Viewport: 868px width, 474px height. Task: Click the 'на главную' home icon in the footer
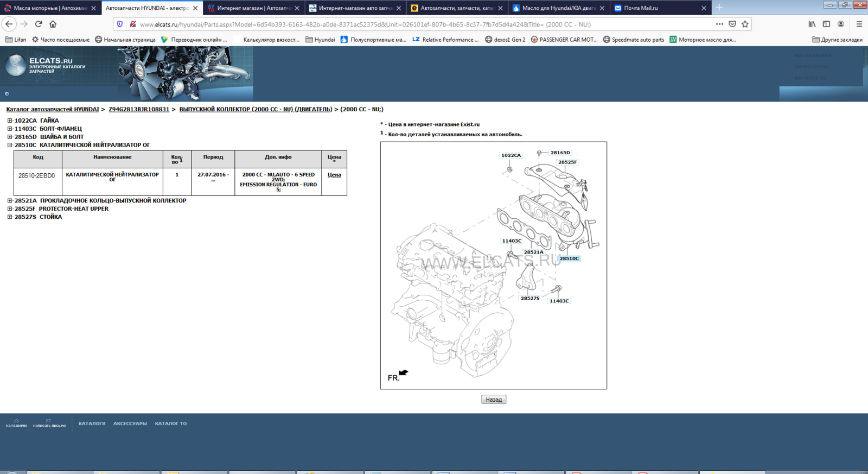(x=16, y=423)
